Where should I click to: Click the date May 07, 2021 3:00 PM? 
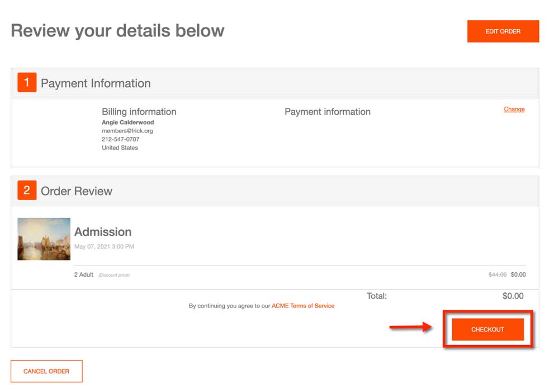(104, 247)
